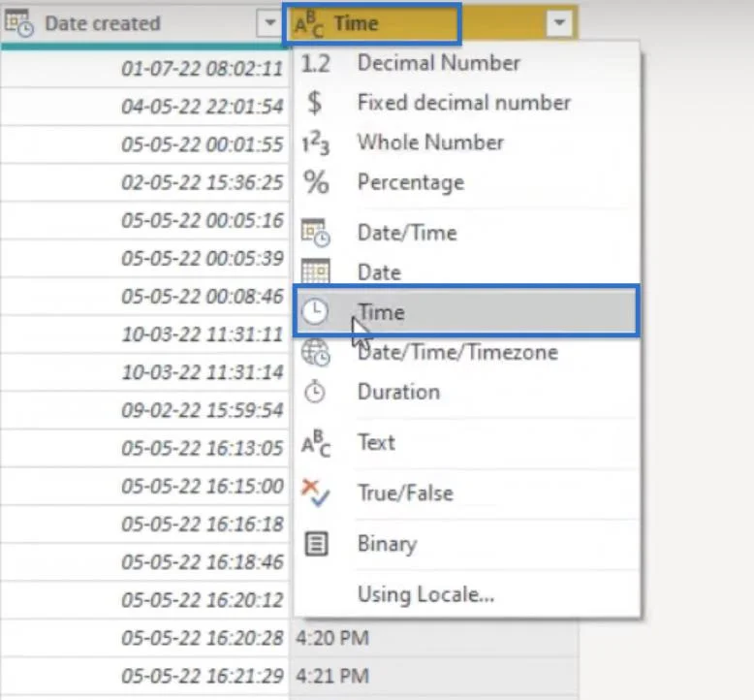The height and width of the screenshot is (700, 754).
Task: Click the True/False cross-check icon
Action: pyautogui.click(x=315, y=493)
